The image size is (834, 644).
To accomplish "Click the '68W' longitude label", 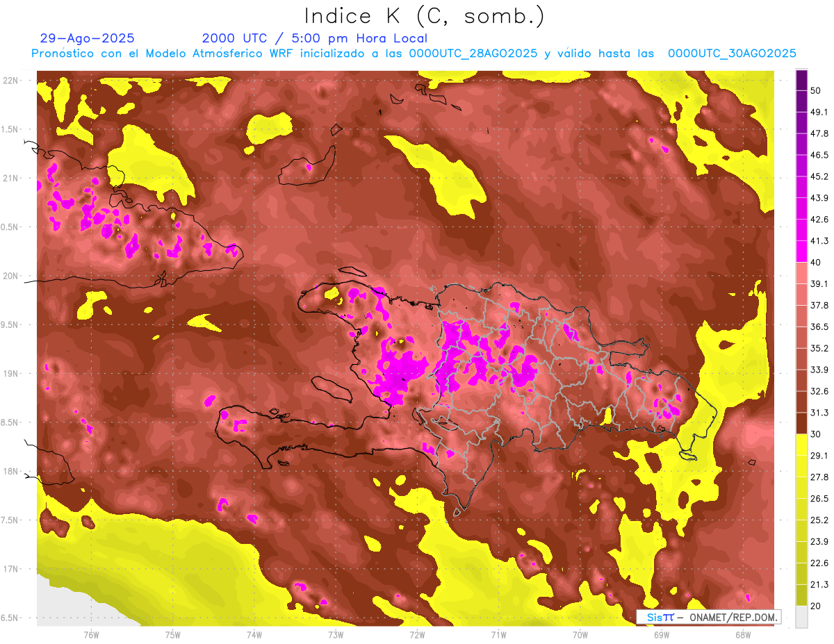I will [743, 635].
